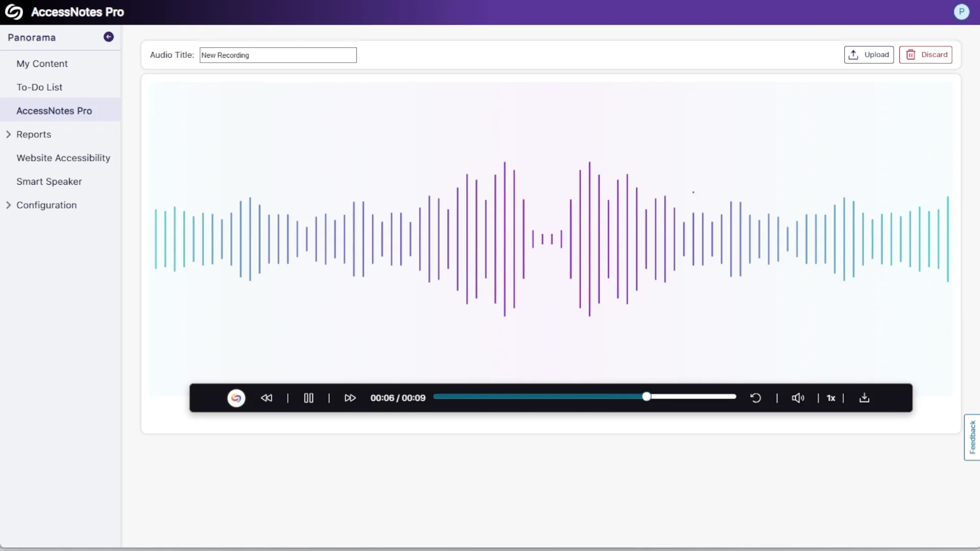Open My Content in sidebar
This screenshot has width=980, height=551.
coord(42,64)
